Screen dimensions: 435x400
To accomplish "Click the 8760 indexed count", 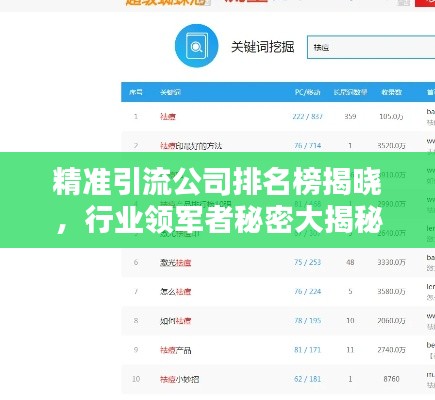I will (x=392, y=379).
